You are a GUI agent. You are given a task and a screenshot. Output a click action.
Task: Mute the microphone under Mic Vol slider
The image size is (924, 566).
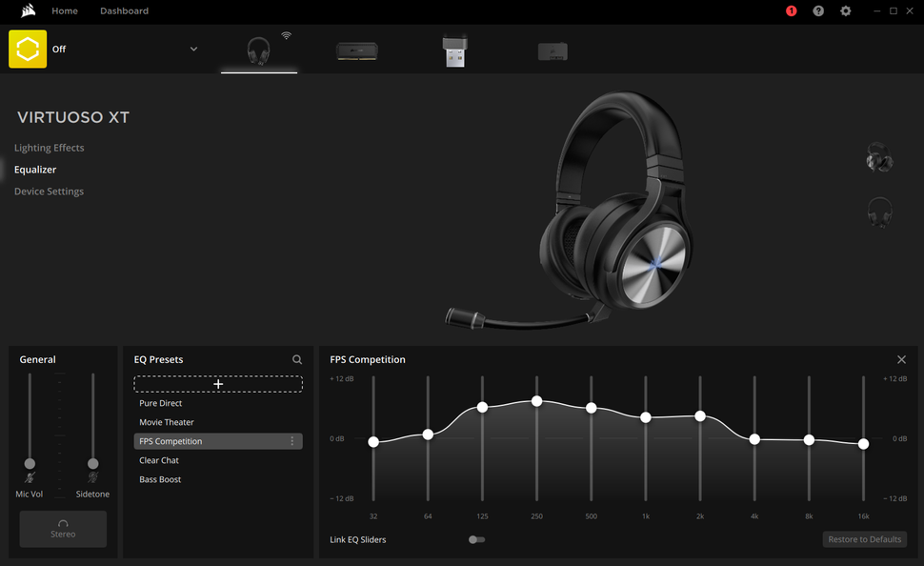pyautogui.click(x=29, y=479)
